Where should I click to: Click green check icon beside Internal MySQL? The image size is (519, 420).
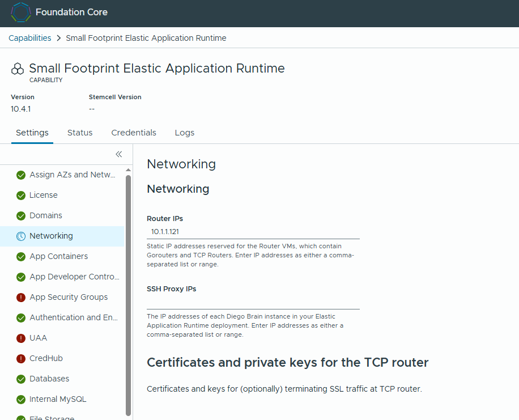21,400
